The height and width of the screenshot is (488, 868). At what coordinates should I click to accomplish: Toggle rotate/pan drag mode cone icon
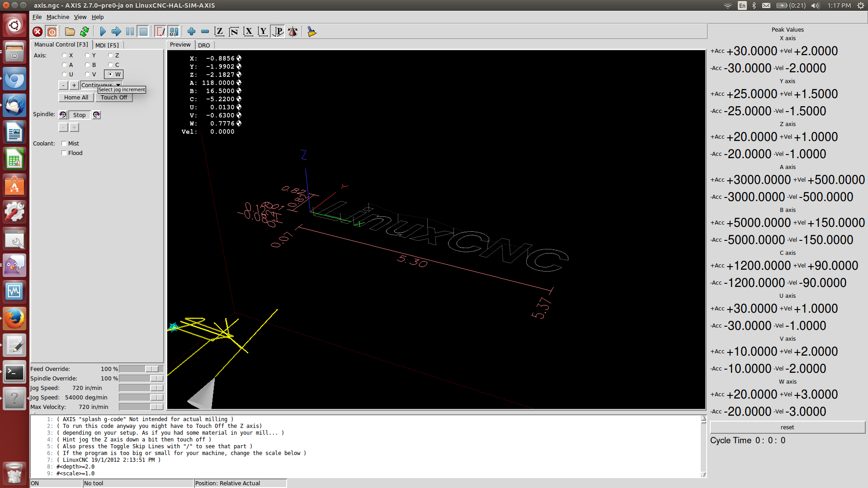292,32
